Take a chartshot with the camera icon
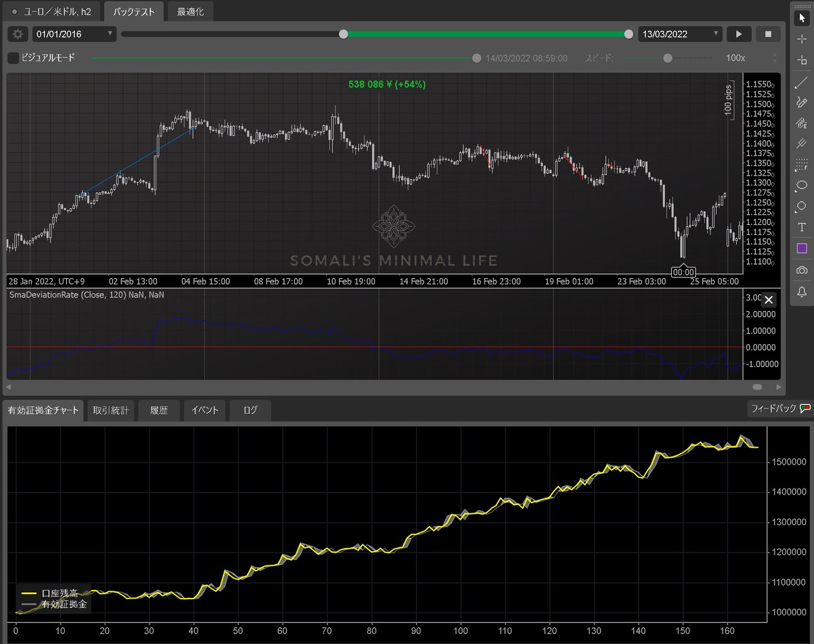This screenshot has height=644, width=814. (802, 270)
